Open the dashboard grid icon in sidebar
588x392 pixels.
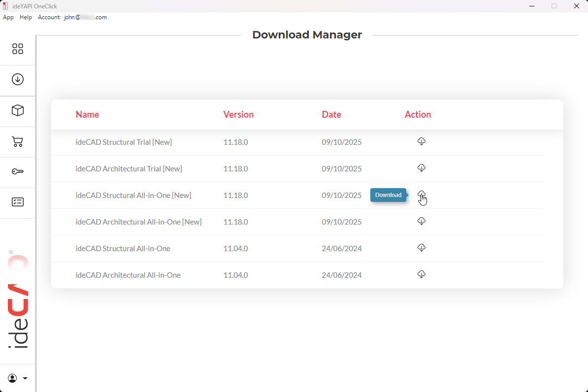coord(18,49)
